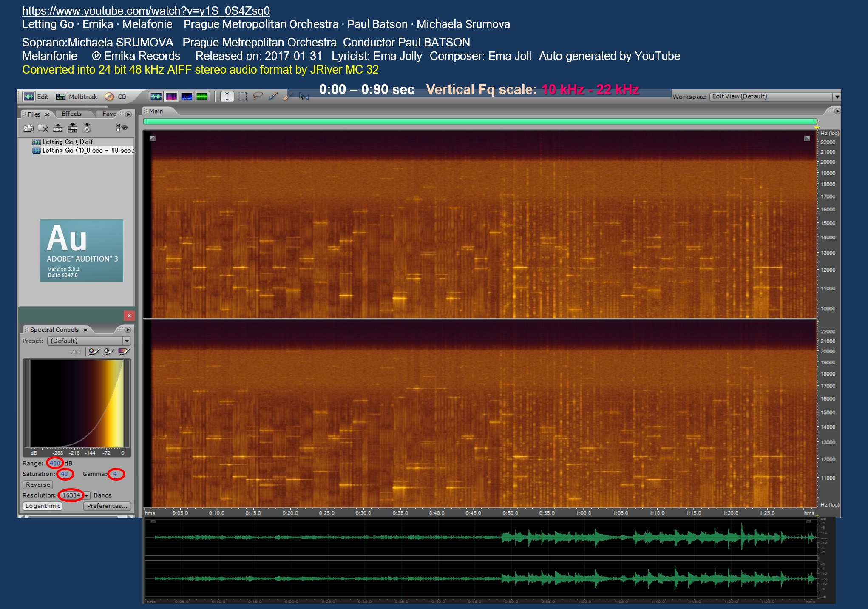Open spectral Preferences button
The width and height of the screenshot is (868, 609).
107,506
